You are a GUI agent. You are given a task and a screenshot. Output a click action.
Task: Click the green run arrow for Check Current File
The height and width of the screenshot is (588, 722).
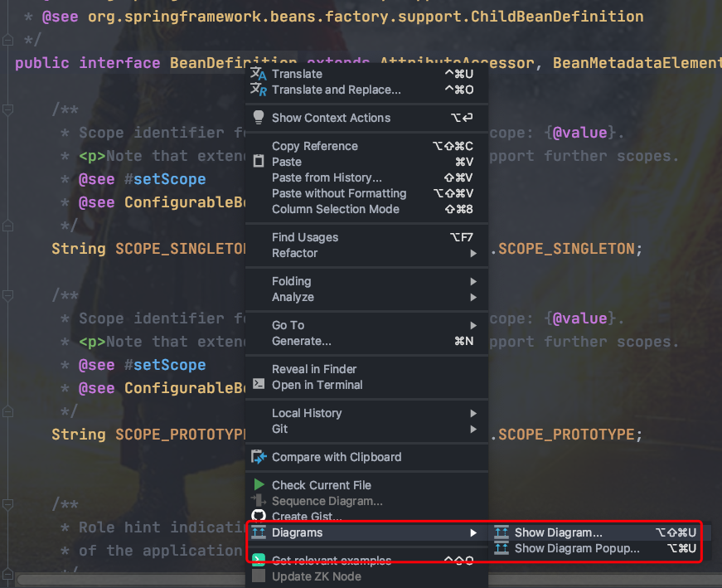[x=259, y=484]
